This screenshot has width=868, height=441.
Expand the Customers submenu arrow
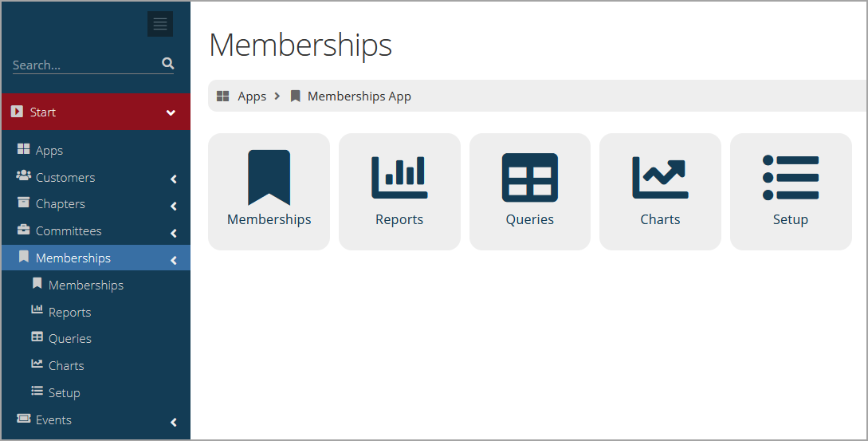(174, 179)
